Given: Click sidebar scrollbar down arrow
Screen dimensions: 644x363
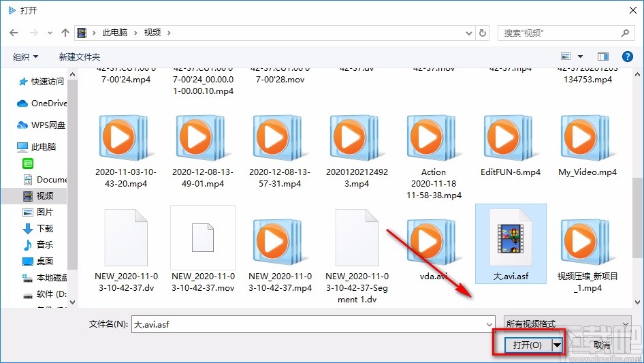Looking at the screenshot, I should 73,302.
